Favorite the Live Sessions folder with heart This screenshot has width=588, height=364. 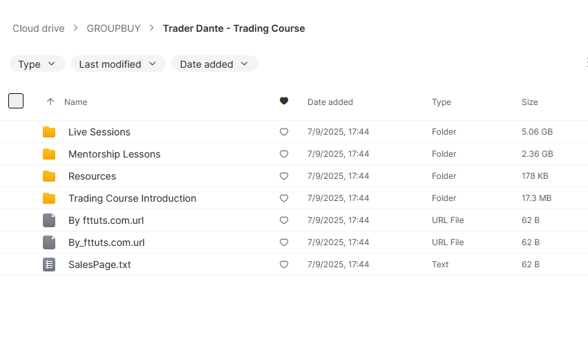pos(284,132)
